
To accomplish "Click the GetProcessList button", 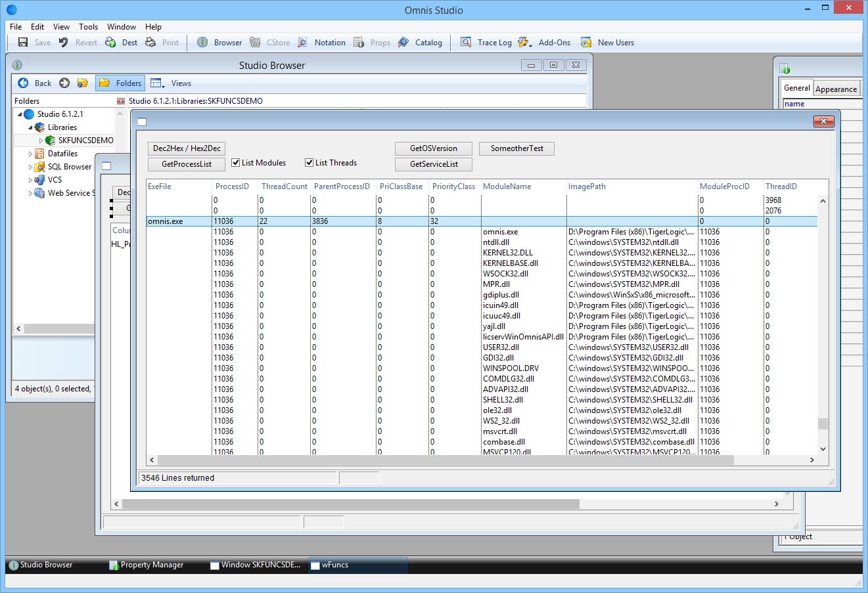I will click(187, 164).
